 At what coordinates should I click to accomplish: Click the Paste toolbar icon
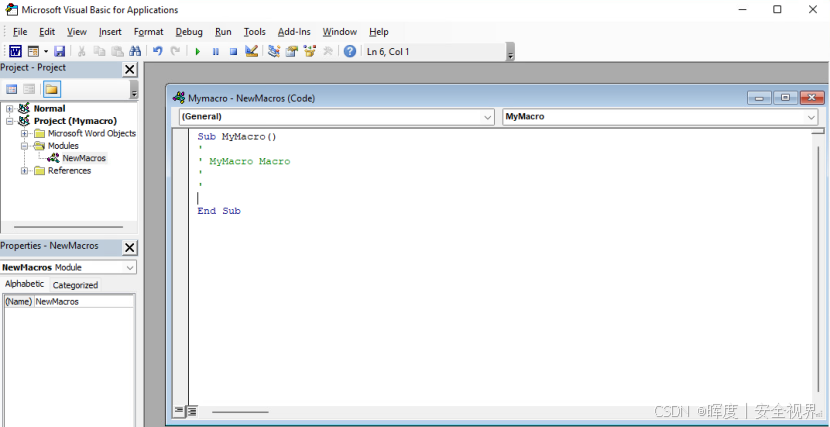[x=118, y=51]
